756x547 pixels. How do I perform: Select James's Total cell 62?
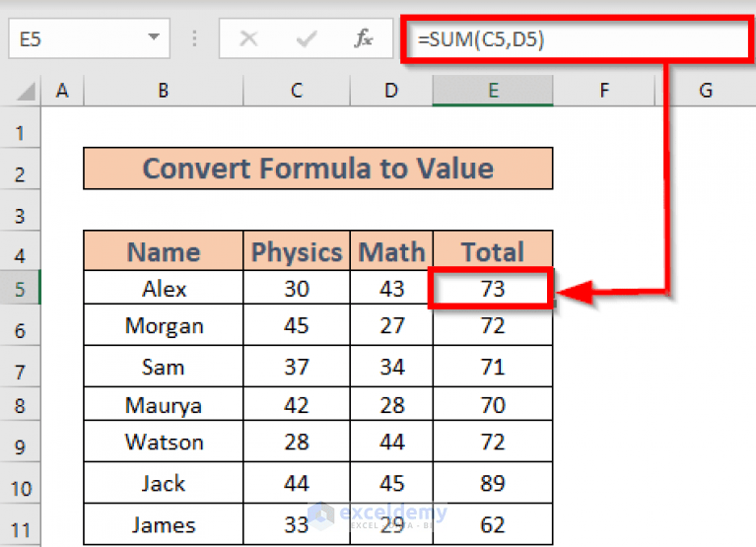coord(493,524)
